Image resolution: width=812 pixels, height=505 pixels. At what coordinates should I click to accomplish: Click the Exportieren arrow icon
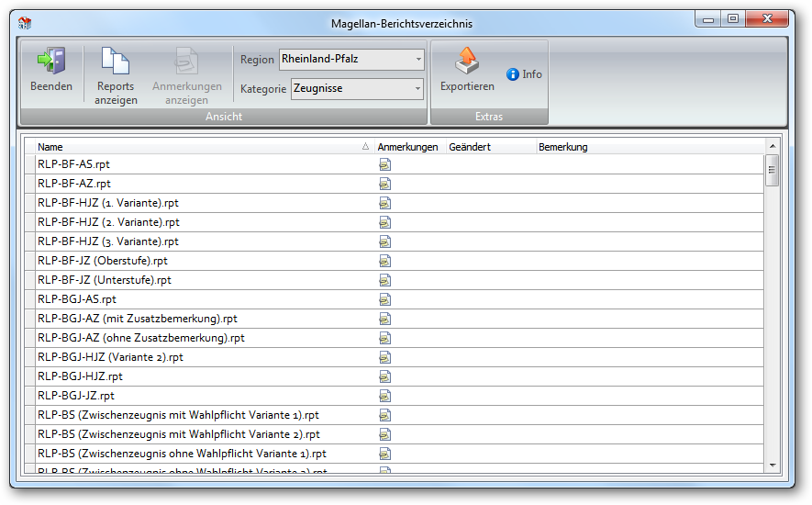[x=467, y=61]
